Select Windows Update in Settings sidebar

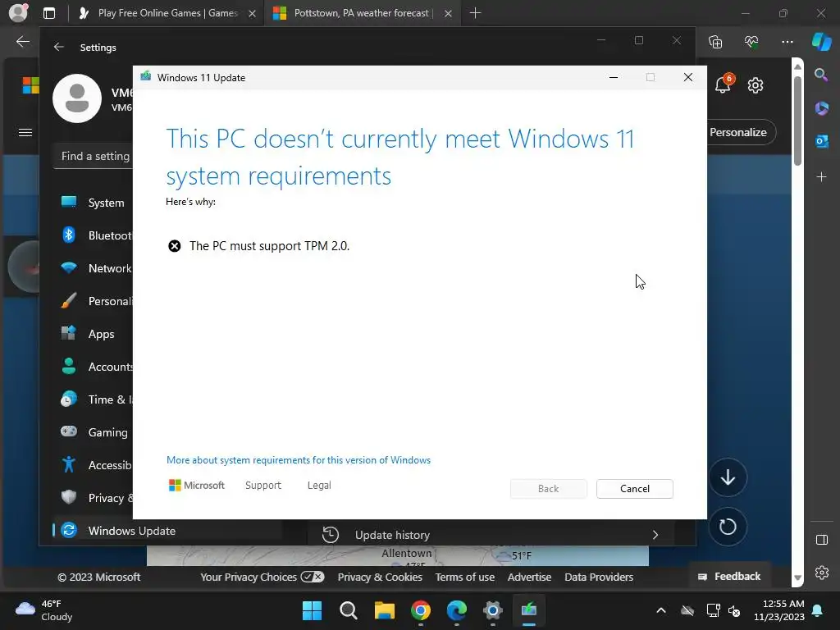[x=167, y=531]
